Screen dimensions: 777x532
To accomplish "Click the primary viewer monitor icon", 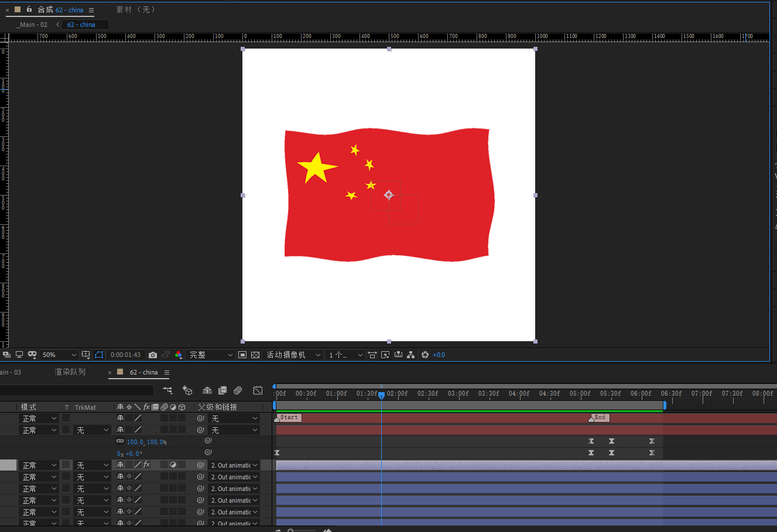I will click(19, 355).
